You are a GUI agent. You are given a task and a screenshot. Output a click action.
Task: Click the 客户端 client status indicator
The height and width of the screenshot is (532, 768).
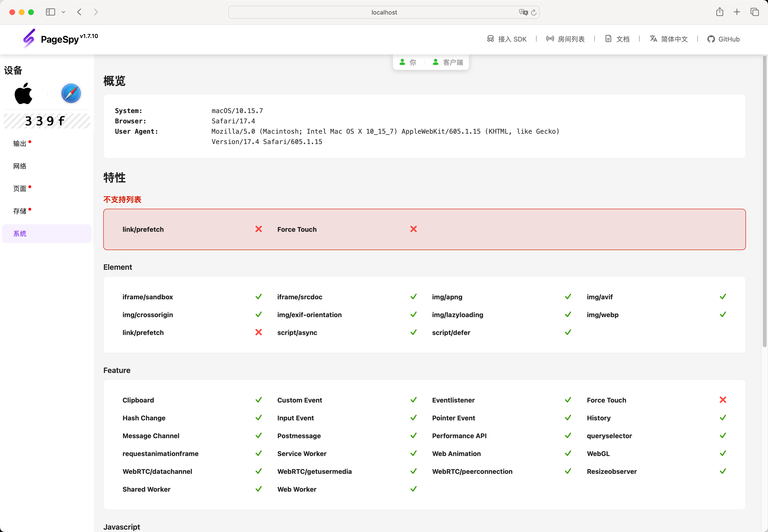(x=448, y=62)
